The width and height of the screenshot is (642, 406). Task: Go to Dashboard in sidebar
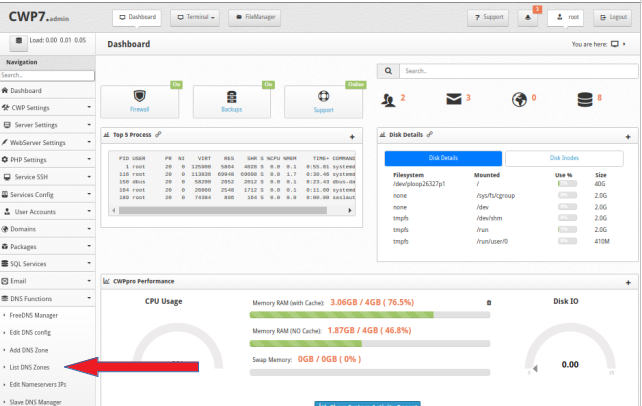47,90
